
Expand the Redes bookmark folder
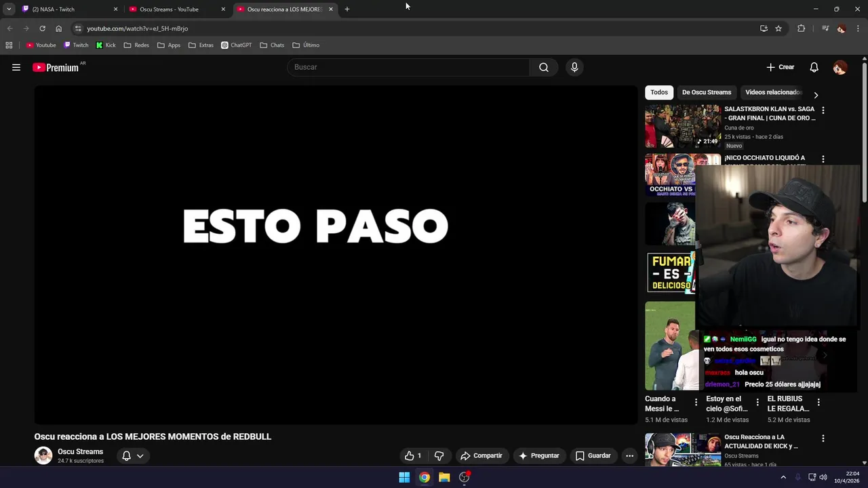[x=136, y=45]
